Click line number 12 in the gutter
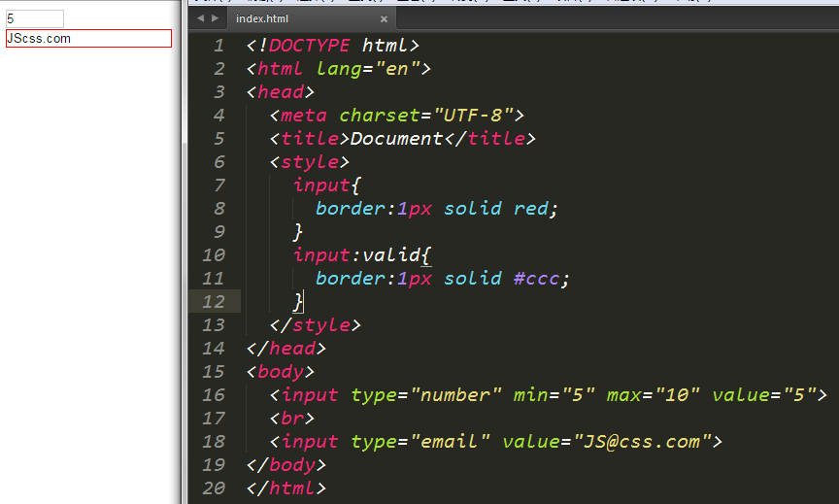 click(x=213, y=302)
